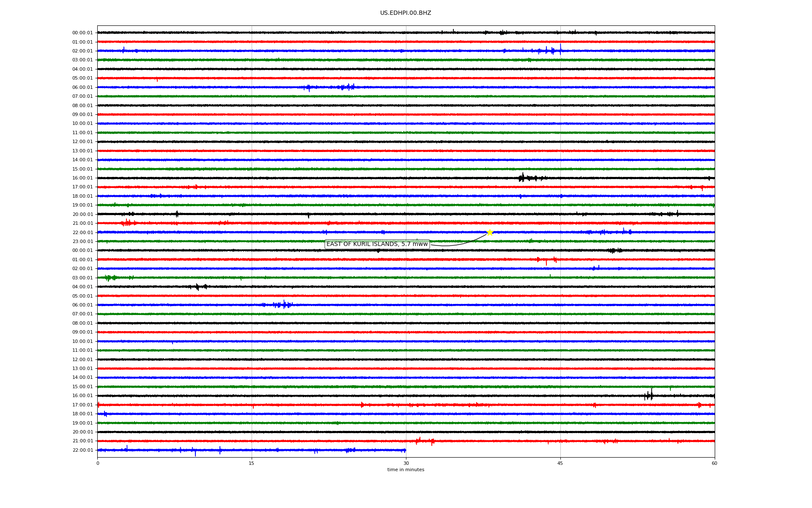Click the first 00:00:01 row label
The image size is (812, 508).
click(x=82, y=33)
